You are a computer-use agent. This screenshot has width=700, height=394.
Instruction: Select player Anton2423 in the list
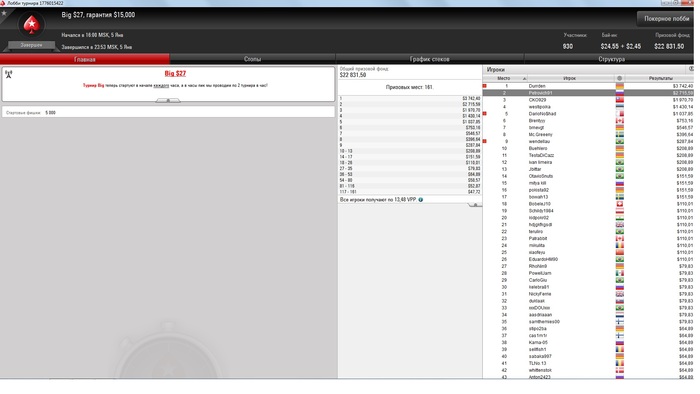[x=588, y=377]
